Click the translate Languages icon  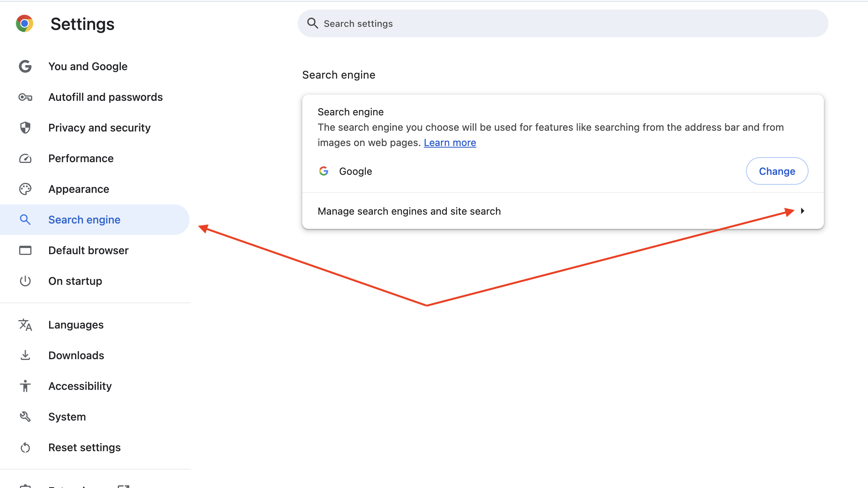(x=25, y=325)
